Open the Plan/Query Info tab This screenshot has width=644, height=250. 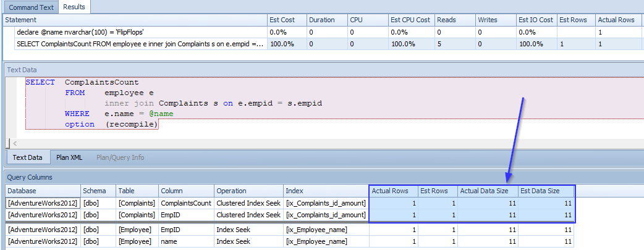click(120, 157)
